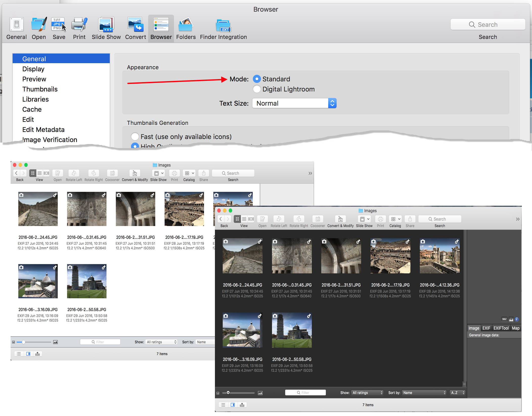Click the Browser tab in top toolbar
The width and height of the screenshot is (532, 416).
pyautogui.click(x=160, y=28)
